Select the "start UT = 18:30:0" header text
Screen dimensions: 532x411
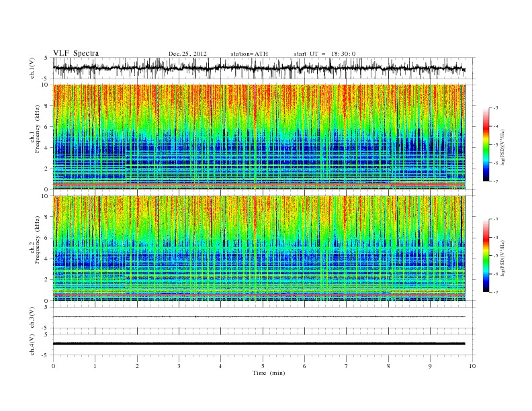[324, 54]
